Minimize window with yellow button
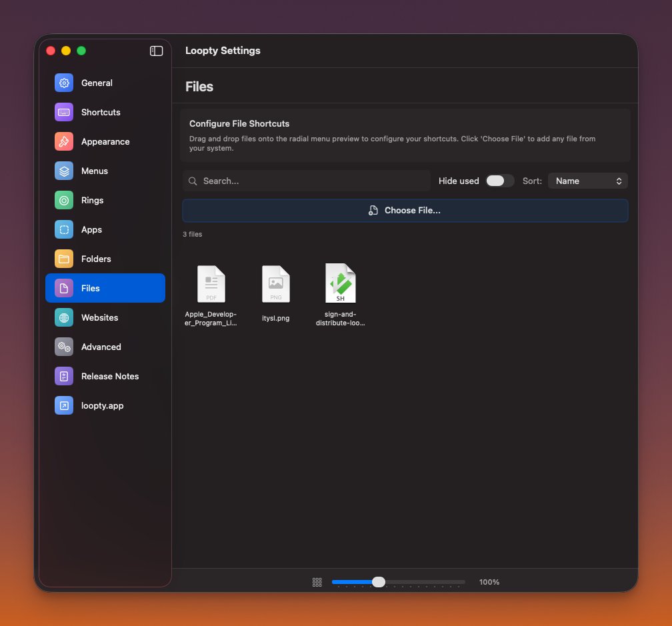The width and height of the screenshot is (672, 626). pyautogui.click(x=66, y=51)
